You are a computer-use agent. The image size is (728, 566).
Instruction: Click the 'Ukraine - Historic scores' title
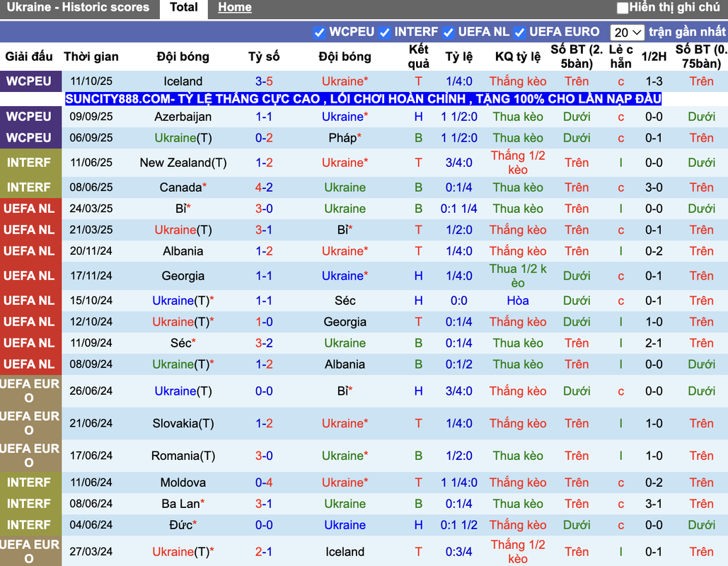(78, 8)
